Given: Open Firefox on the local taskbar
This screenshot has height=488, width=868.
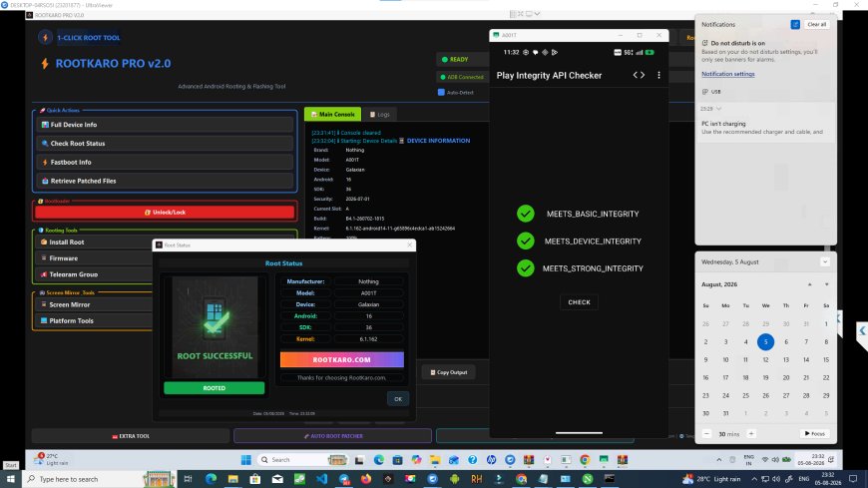Looking at the screenshot, I should [x=366, y=479].
